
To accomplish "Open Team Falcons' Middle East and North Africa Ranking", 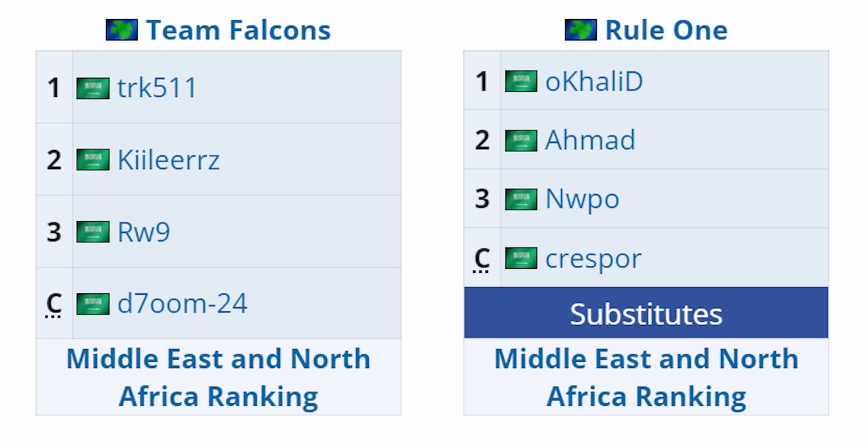I will [218, 377].
